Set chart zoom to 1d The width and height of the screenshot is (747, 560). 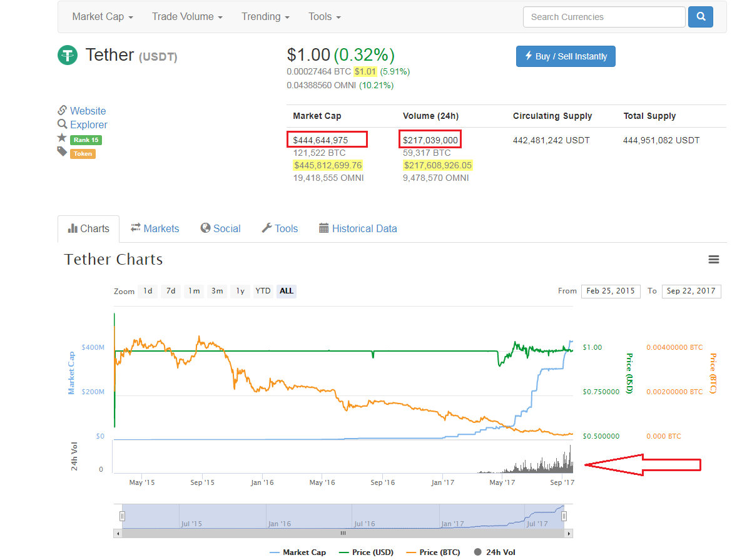[x=148, y=291]
